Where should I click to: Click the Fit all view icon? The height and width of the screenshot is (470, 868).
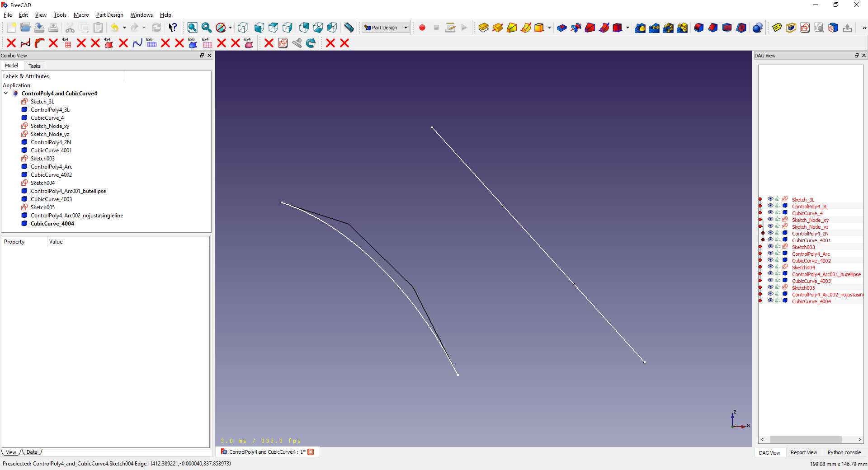192,28
